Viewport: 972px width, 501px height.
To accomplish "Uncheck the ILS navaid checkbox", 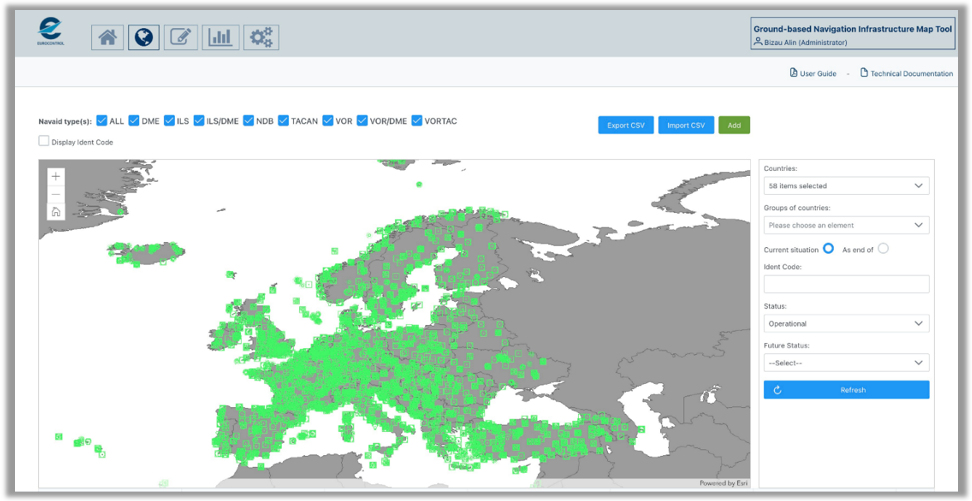I will point(169,121).
